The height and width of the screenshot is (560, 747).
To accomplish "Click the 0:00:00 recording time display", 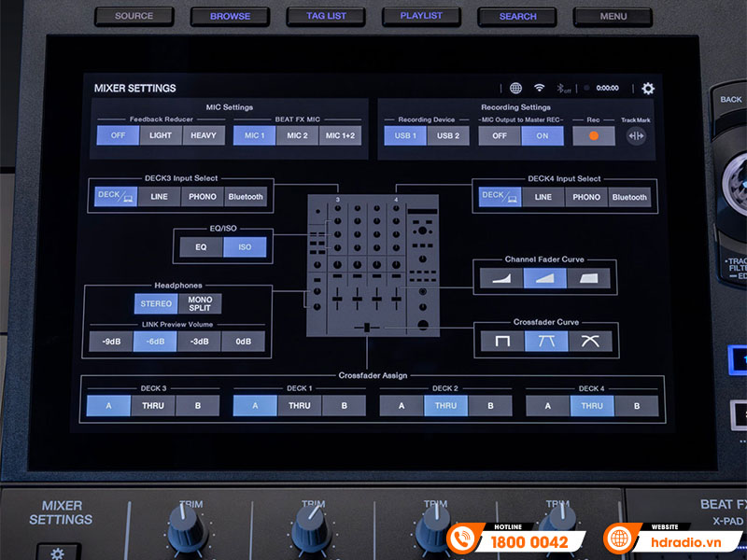I will coord(606,88).
